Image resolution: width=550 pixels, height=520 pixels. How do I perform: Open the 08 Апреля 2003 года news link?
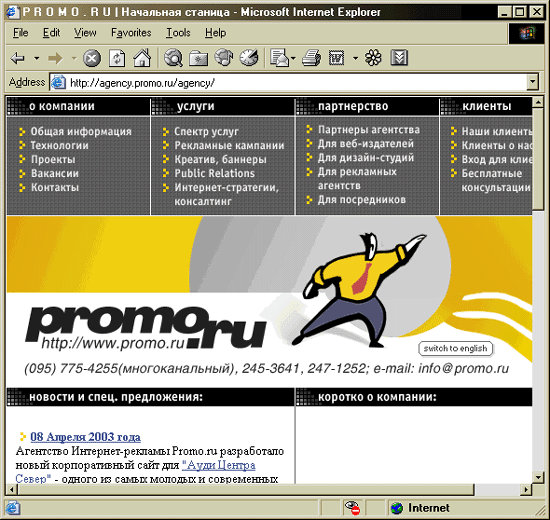[85, 437]
